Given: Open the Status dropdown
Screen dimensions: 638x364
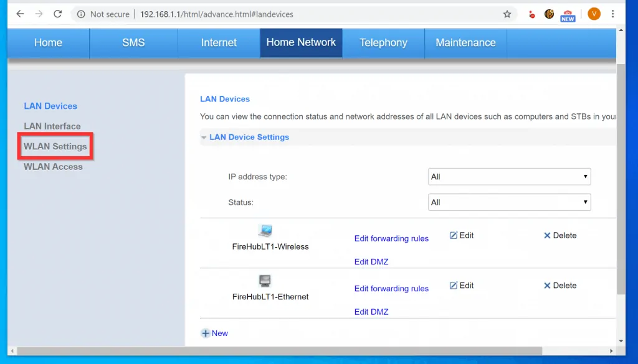Looking at the screenshot, I should point(509,202).
